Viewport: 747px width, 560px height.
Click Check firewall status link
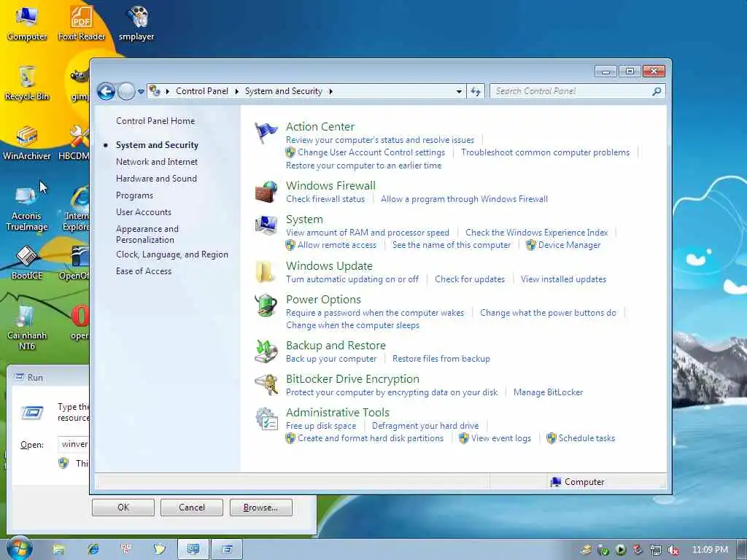coord(325,199)
